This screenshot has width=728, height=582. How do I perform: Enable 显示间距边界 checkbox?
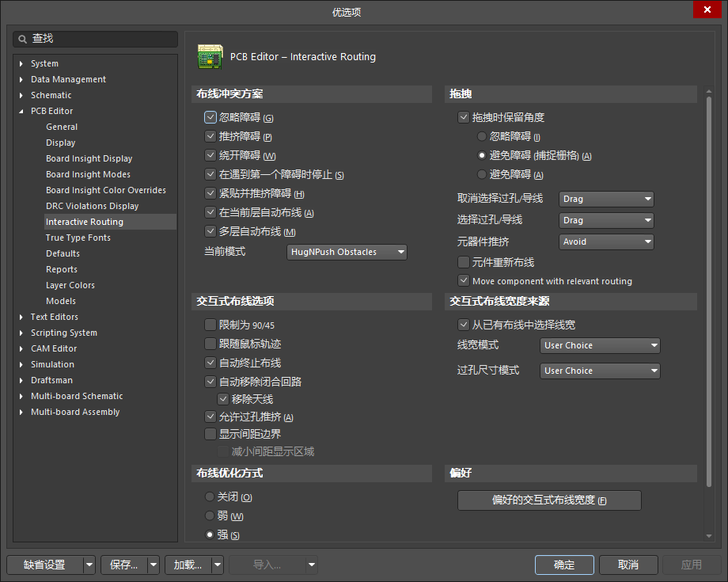[x=210, y=434]
